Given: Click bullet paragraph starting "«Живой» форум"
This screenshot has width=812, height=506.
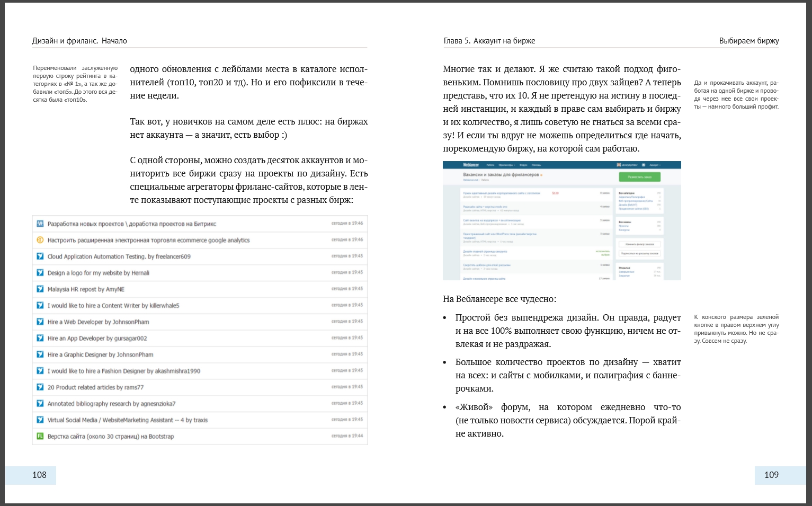Looking at the screenshot, I should click(x=568, y=420).
